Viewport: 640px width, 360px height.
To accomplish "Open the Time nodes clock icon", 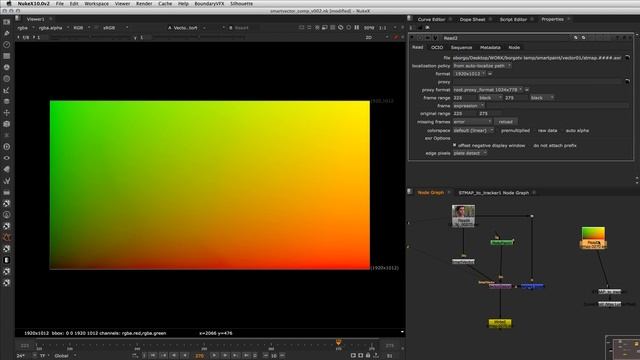I will [7, 44].
